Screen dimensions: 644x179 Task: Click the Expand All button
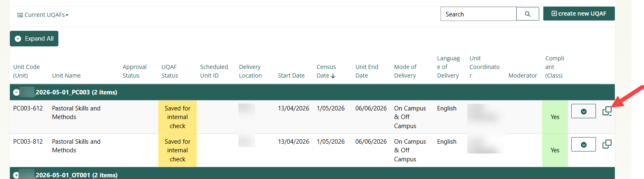34,39
